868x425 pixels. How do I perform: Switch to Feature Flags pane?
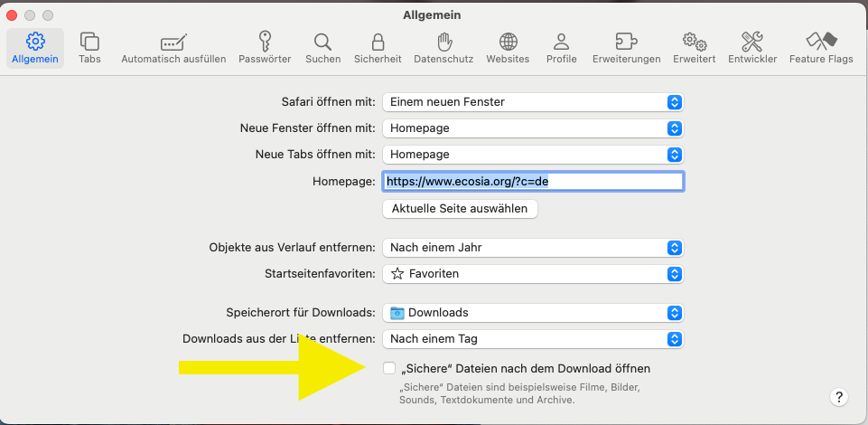(820, 48)
